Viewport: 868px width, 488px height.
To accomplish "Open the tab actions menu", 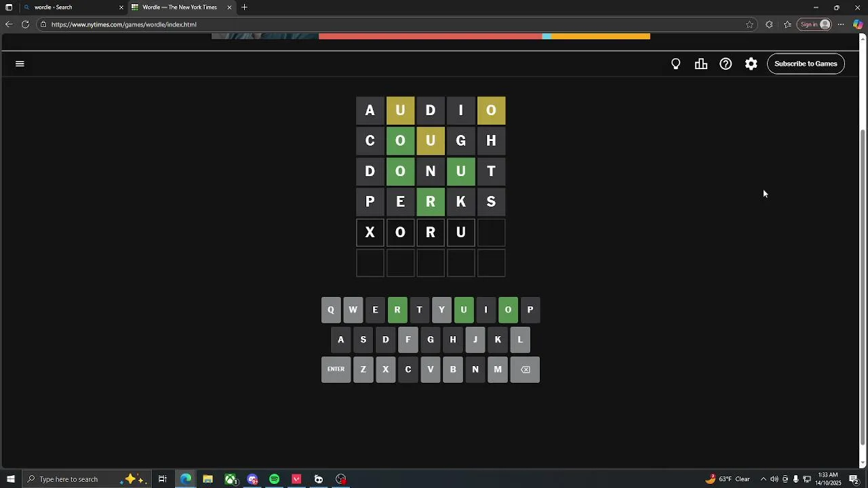I will [x=9, y=7].
